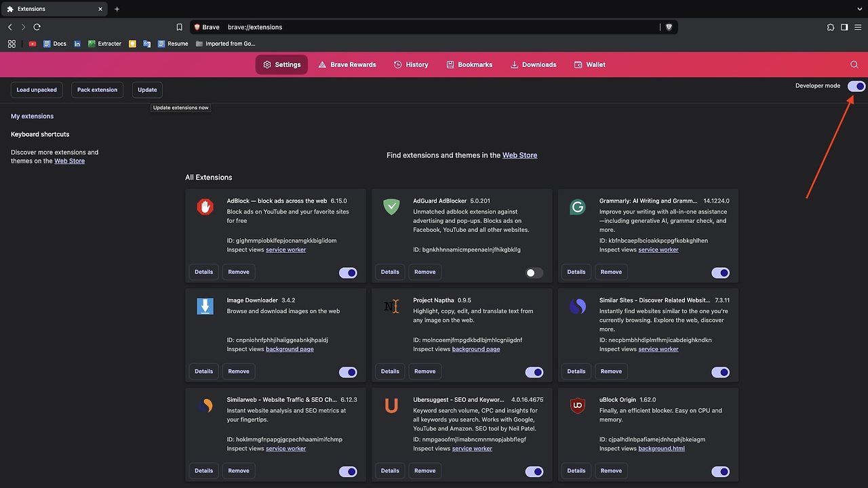Open the Settings tab in the pink bar
The height and width of the screenshot is (488, 868).
pyautogui.click(x=281, y=64)
